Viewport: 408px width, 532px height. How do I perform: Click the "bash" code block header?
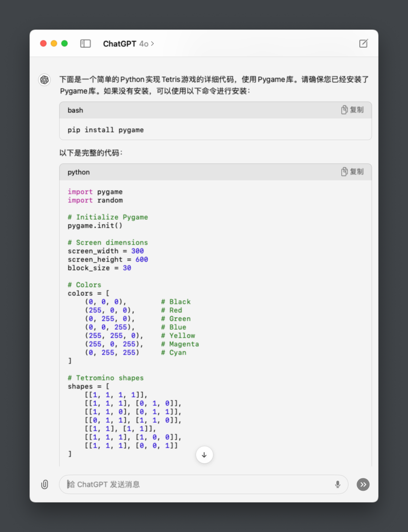pos(75,110)
